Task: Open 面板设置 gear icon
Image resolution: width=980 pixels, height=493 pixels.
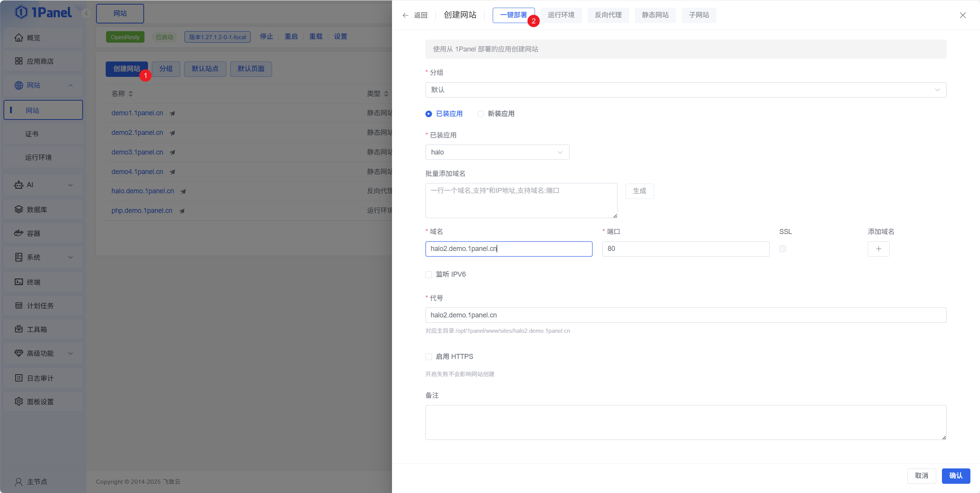Action: point(18,402)
